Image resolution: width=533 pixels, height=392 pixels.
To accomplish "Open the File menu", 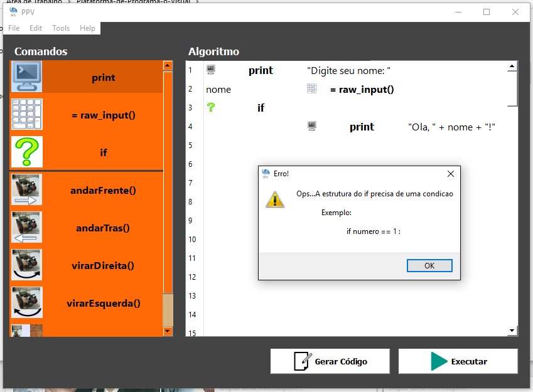I will pos(14,28).
